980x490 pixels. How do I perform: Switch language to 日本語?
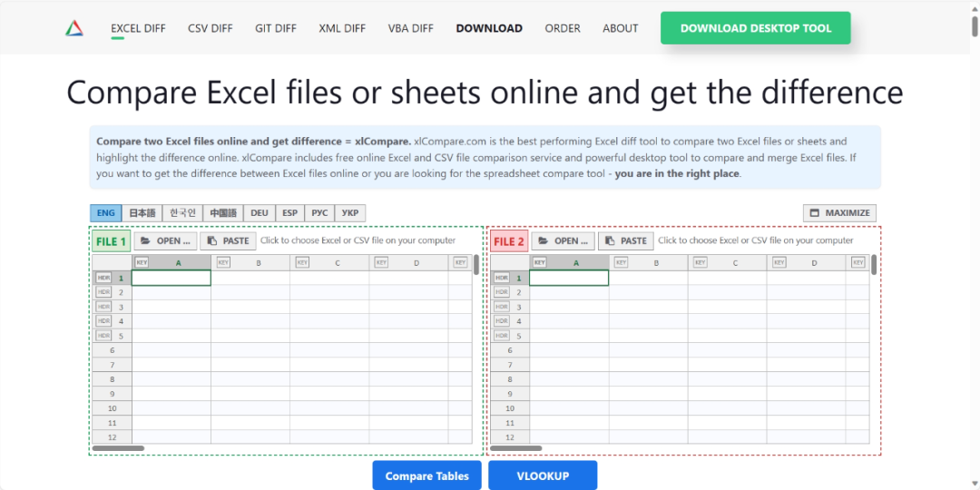(x=142, y=213)
